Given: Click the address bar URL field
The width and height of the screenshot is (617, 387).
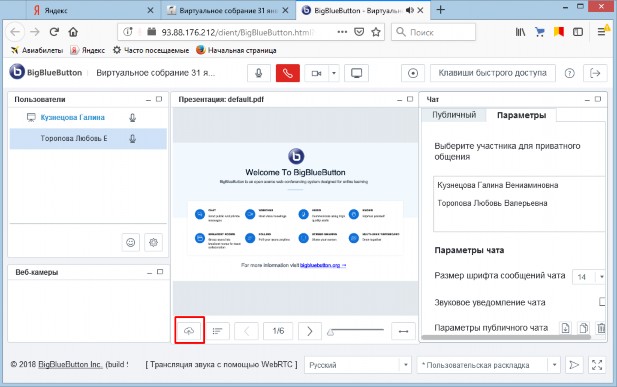Looking at the screenshot, I should point(237,32).
